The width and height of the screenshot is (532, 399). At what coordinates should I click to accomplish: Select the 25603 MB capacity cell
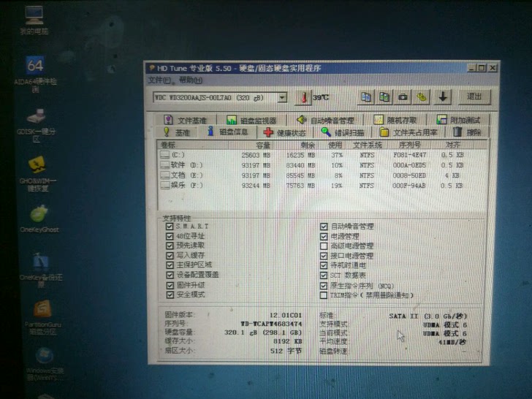click(256, 155)
